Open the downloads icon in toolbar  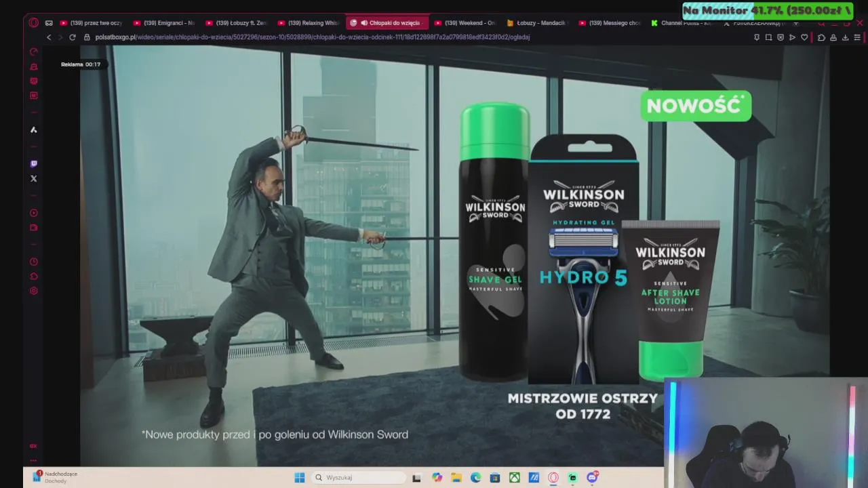coord(845,37)
